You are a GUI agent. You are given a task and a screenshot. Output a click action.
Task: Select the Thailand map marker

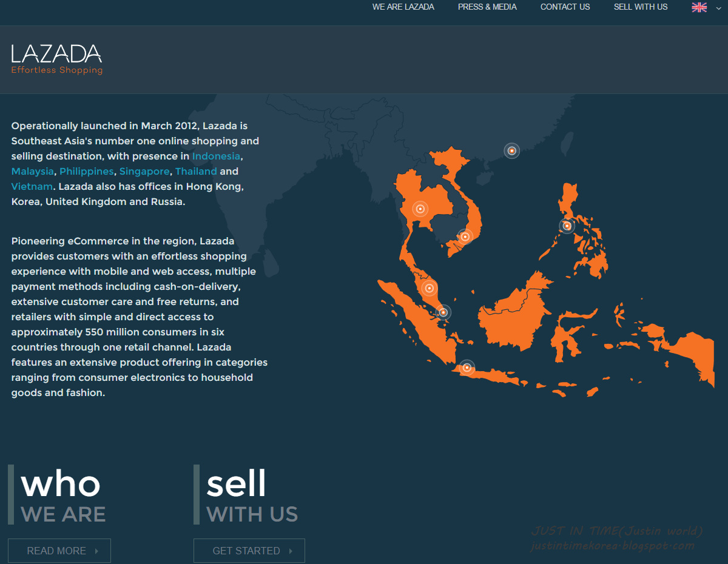[420, 209]
